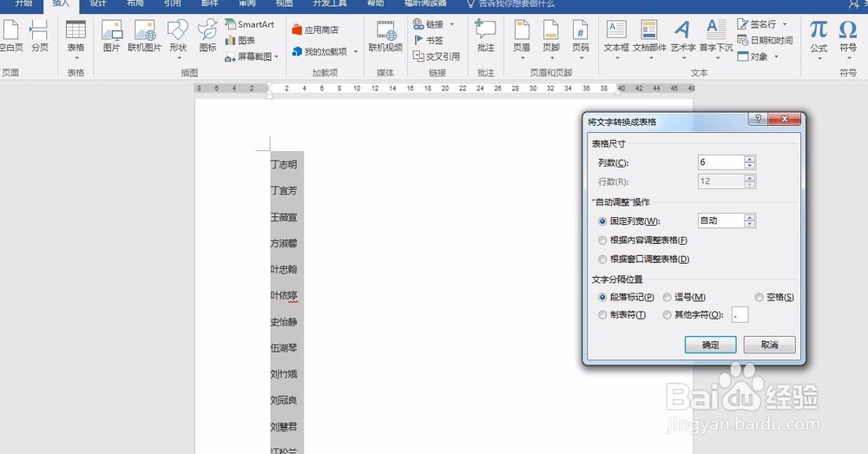Click the Tell me what you want search box
868x454 pixels.
(x=510, y=3)
